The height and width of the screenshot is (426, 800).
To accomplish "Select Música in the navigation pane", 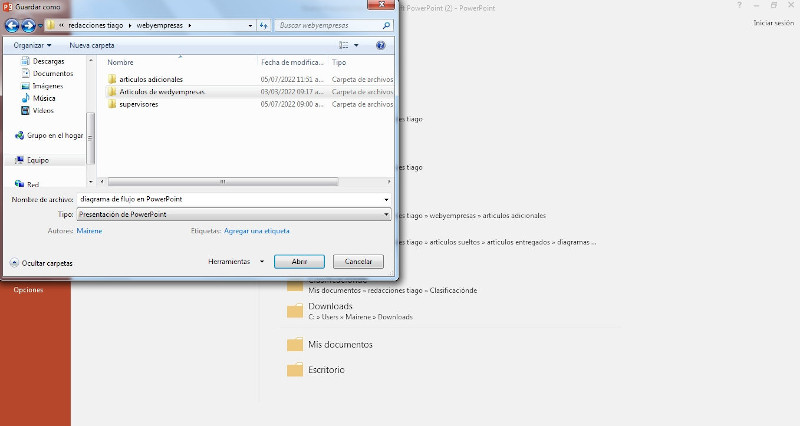I will coord(39,98).
